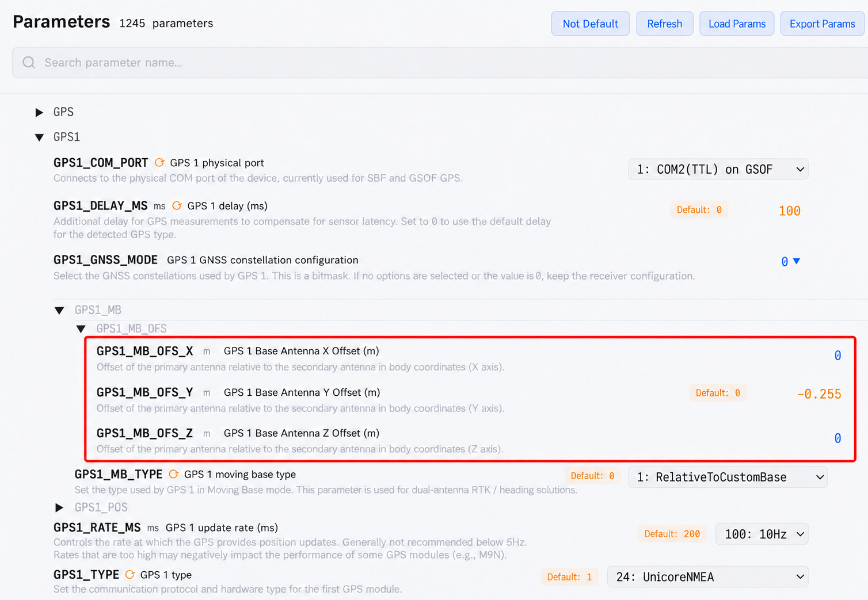Open the GPS1_RATE_MS 10Hz dropdown
The height and width of the screenshot is (600, 868).
click(762, 534)
